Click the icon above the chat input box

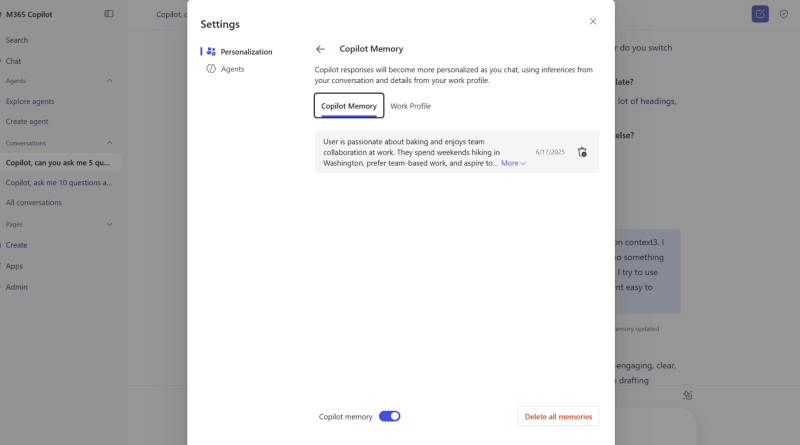click(687, 395)
